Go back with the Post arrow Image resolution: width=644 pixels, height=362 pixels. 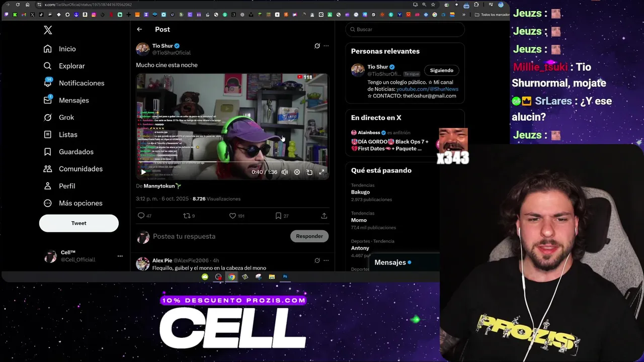pos(139,29)
